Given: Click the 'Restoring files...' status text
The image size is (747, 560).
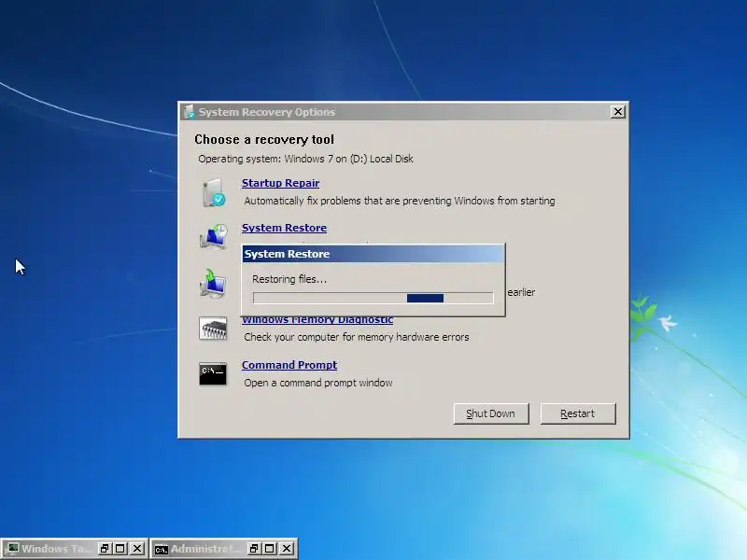Looking at the screenshot, I should [289, 279].
